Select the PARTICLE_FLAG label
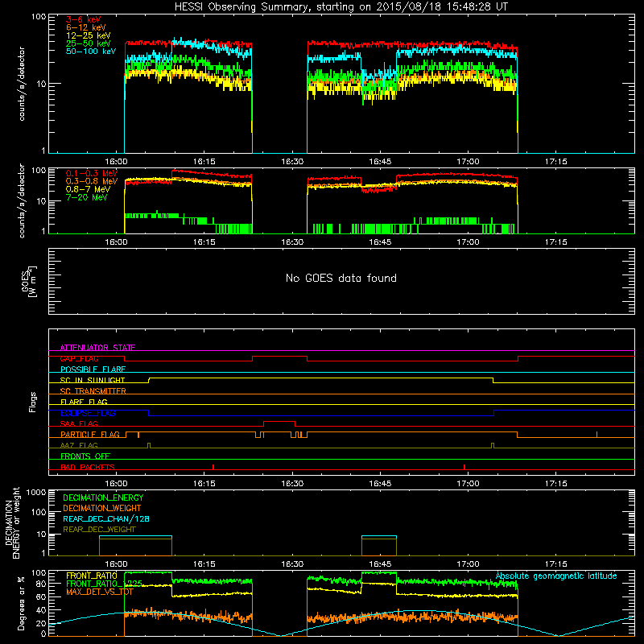The width and height of the screenshot is (644, 644). coord(90,435)
